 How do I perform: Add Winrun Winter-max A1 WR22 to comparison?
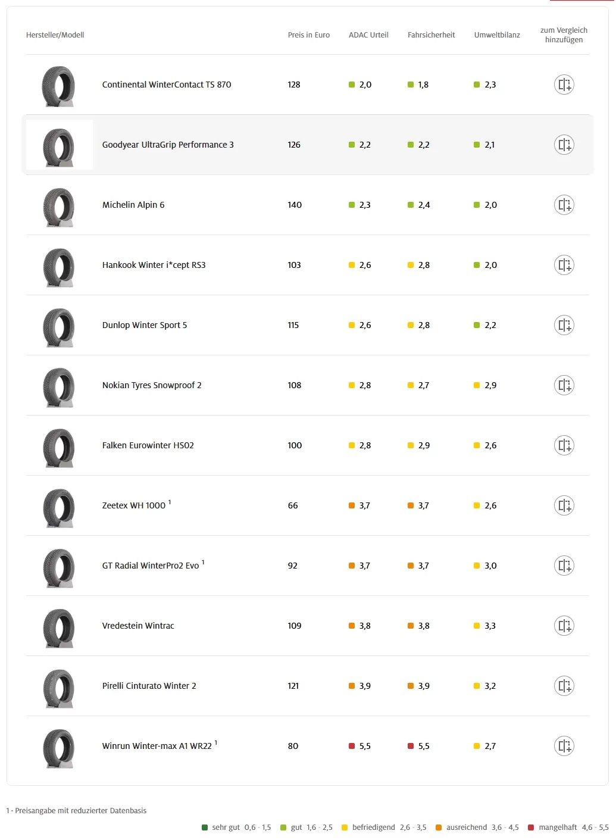tap(564, 746)
